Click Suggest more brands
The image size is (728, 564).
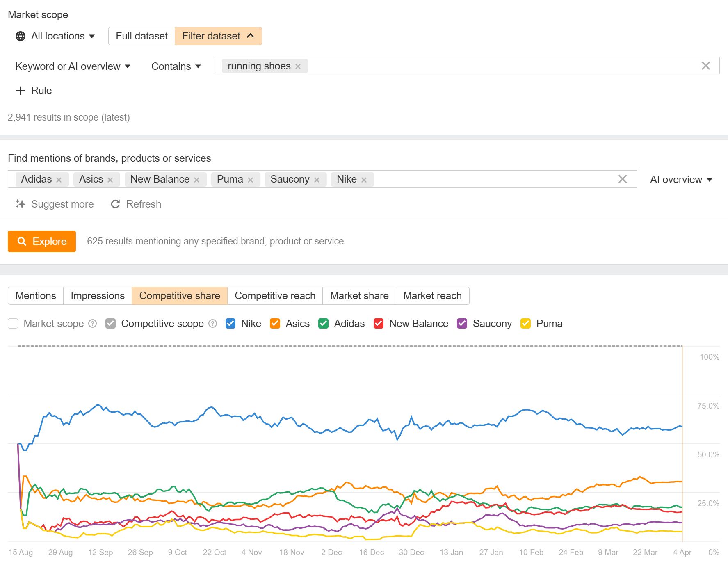[x=55, y=204]
